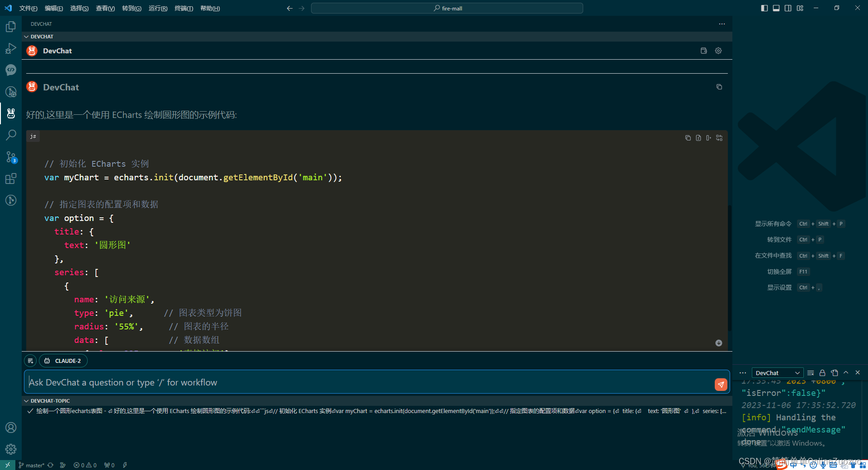868x470 pixels.
Task: Toggle the primary side bar layout button
Action: pyautogui.click(x=764, y=8)
